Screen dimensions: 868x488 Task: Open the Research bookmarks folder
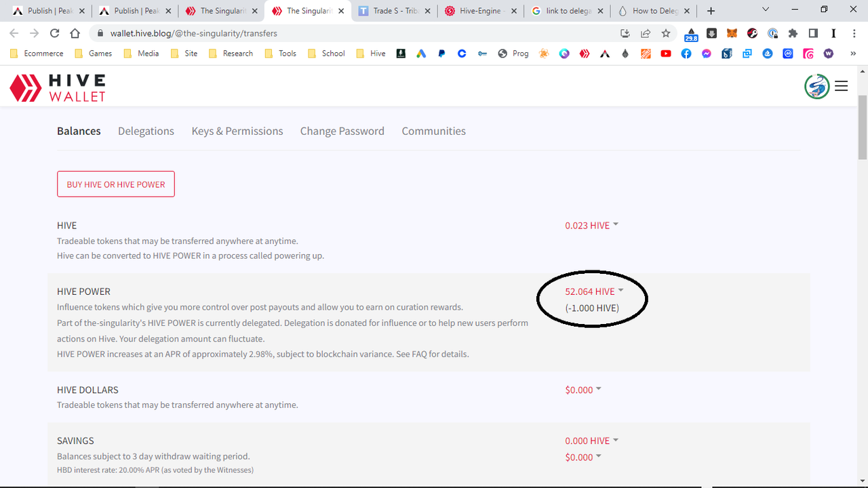[231, 54]
